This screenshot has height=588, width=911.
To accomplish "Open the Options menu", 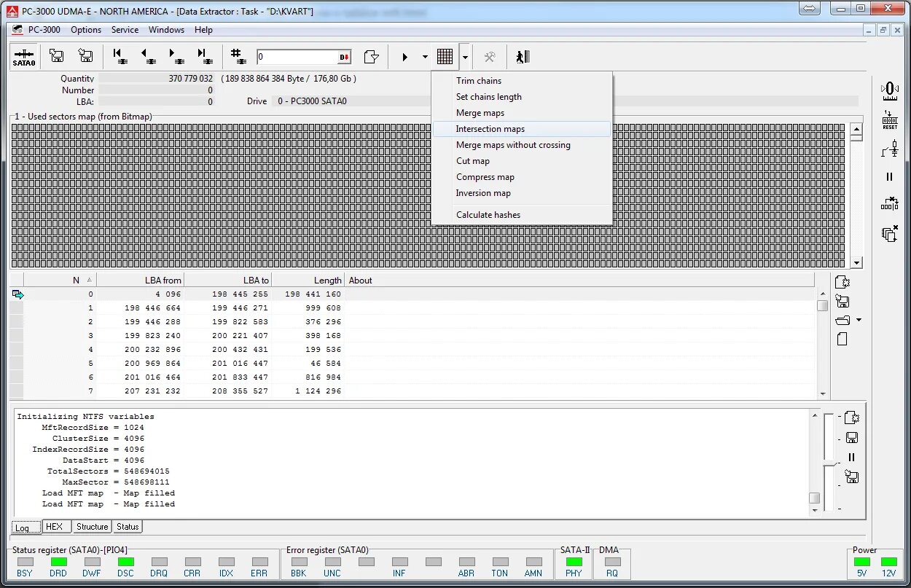I will point(86,30).
